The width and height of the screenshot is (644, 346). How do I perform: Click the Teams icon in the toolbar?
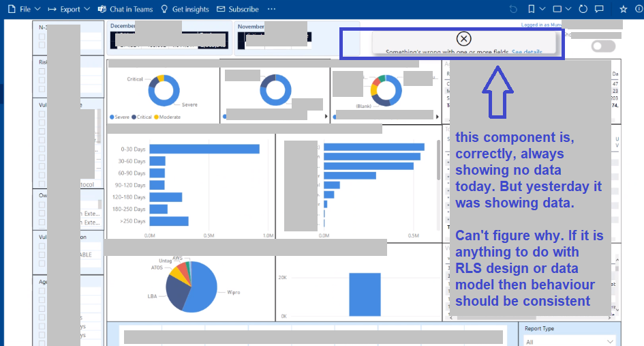pyautogui.click(x=102, y=9)
